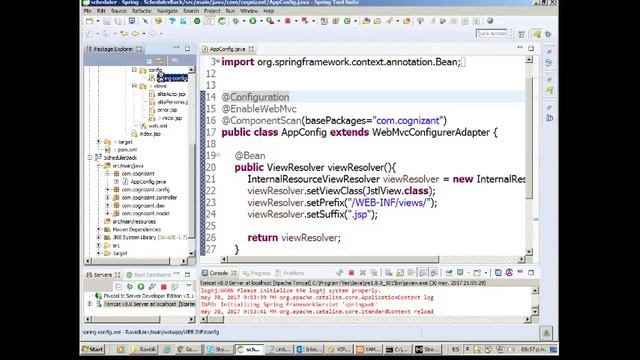Click the New file toolbar icon
Viewport: 640px width, 360px height.
(x=89, y=21)
